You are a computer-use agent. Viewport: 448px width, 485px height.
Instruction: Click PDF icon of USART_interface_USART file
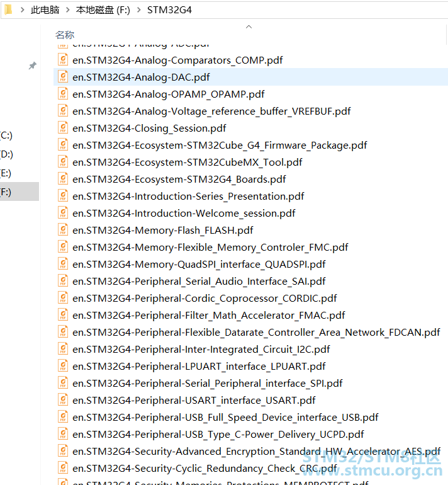click(63, 399)
